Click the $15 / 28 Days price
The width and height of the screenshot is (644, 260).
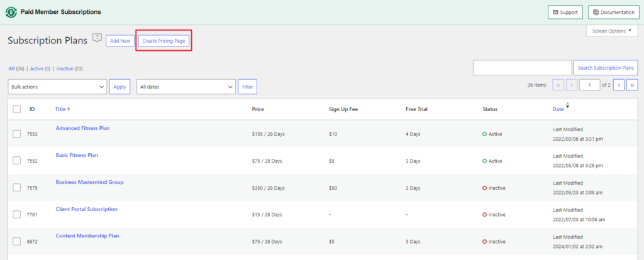click(267, 215)
